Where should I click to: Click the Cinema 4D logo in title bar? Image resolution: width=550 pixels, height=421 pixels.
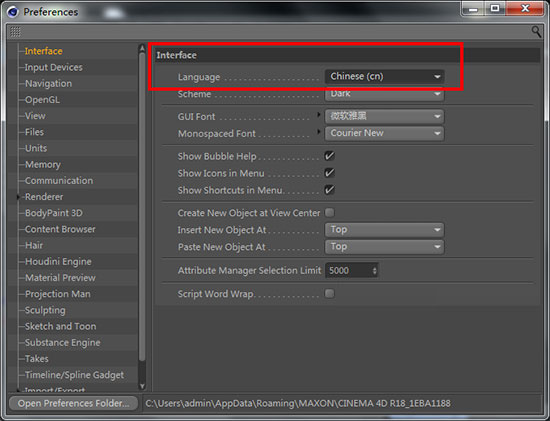pos(13,12)
